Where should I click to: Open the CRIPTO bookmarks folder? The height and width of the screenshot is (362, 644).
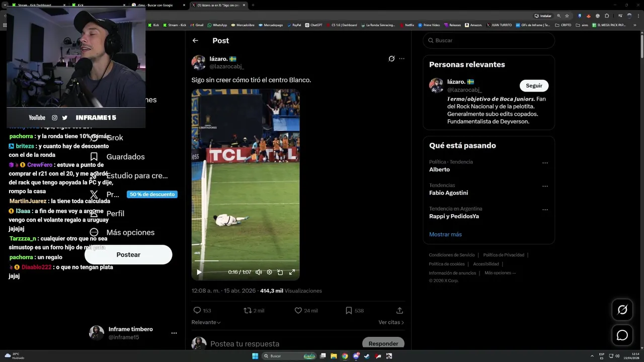pyautogui.click(x=563, y=25)
